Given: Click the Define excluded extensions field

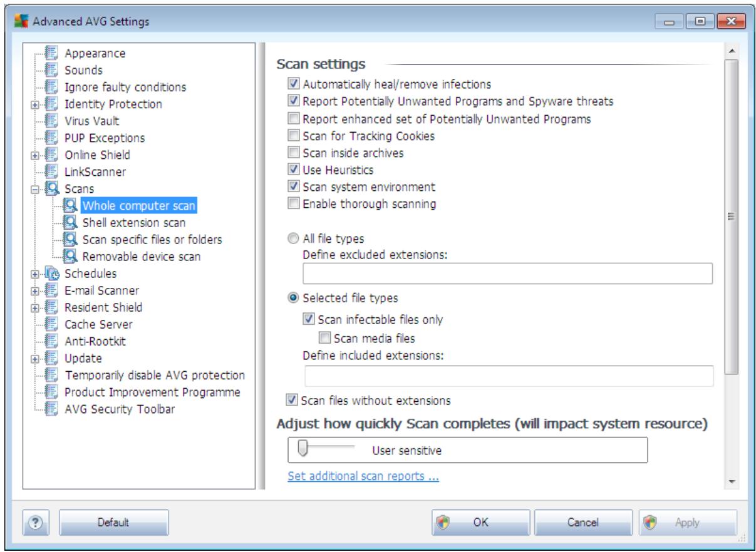Looking at the screenshot, I should (x=508, y=273).
